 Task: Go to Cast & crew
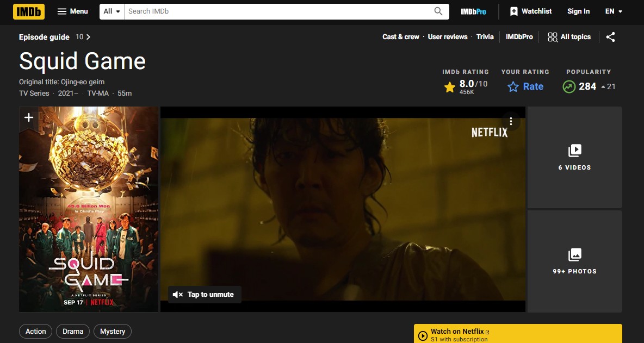tap(401, 37)
